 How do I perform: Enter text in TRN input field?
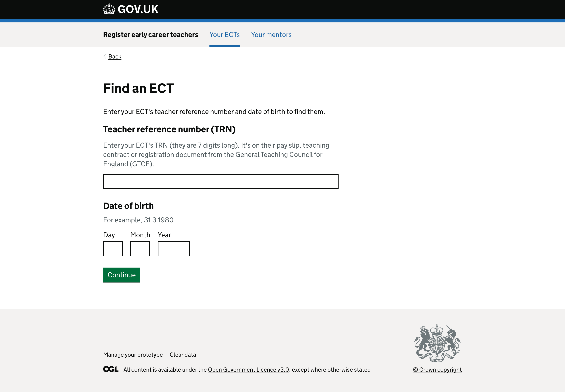click(221, 181)
